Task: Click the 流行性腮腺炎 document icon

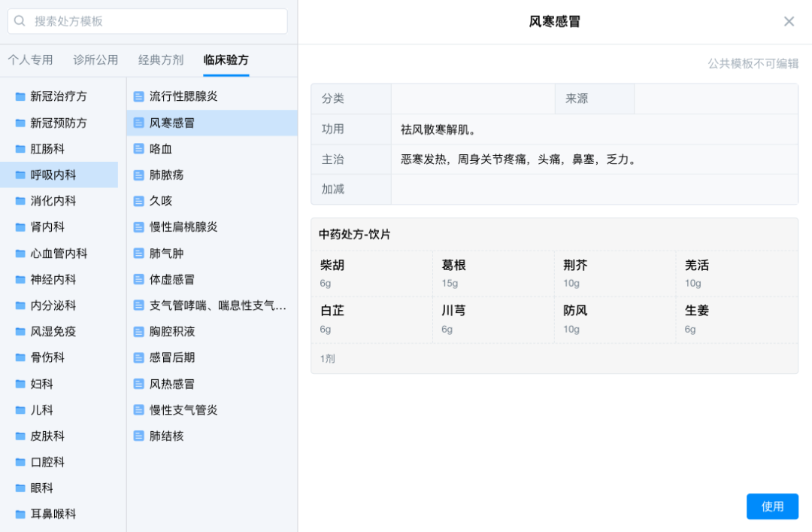Action: (138, 96)
